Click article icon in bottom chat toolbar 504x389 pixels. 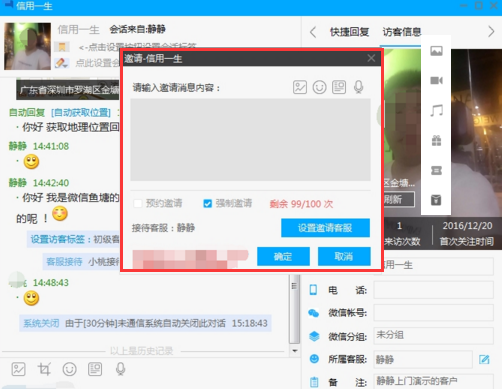pos(95,369)
